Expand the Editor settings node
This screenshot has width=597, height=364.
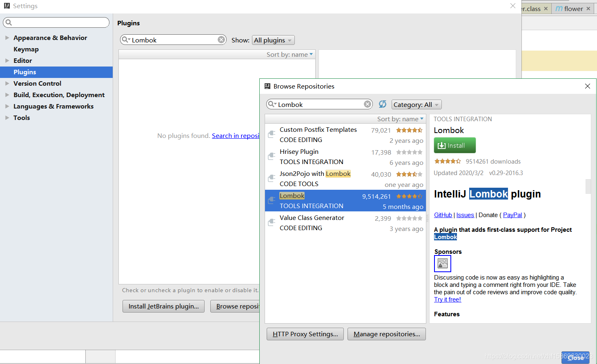coord(7,60)
